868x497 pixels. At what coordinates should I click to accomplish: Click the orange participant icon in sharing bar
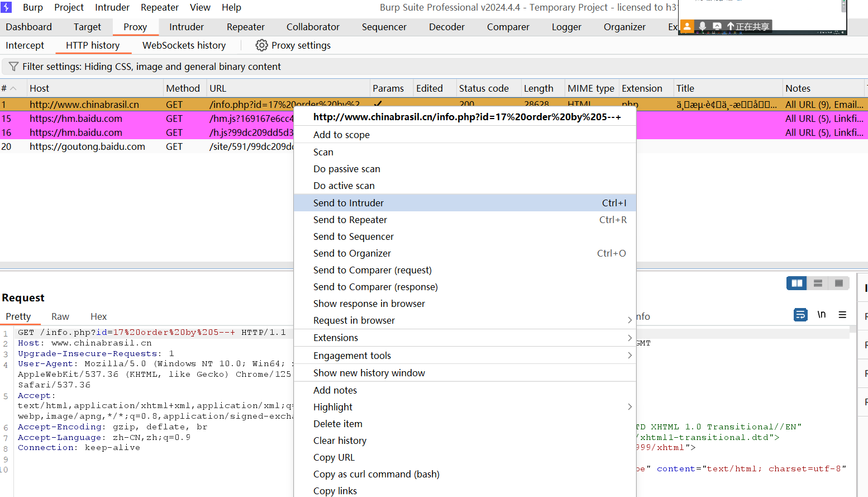[x=687, y=26]
